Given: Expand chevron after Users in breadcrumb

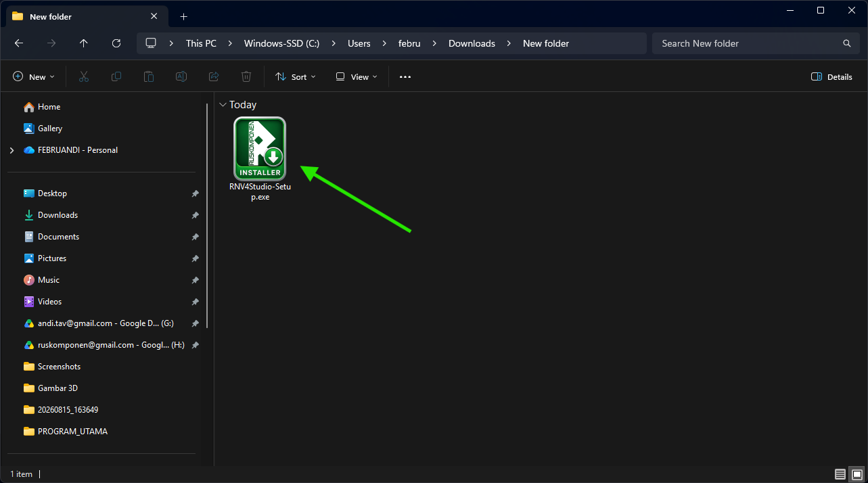Looking at the screenshot, I should (x=384, y=43).
